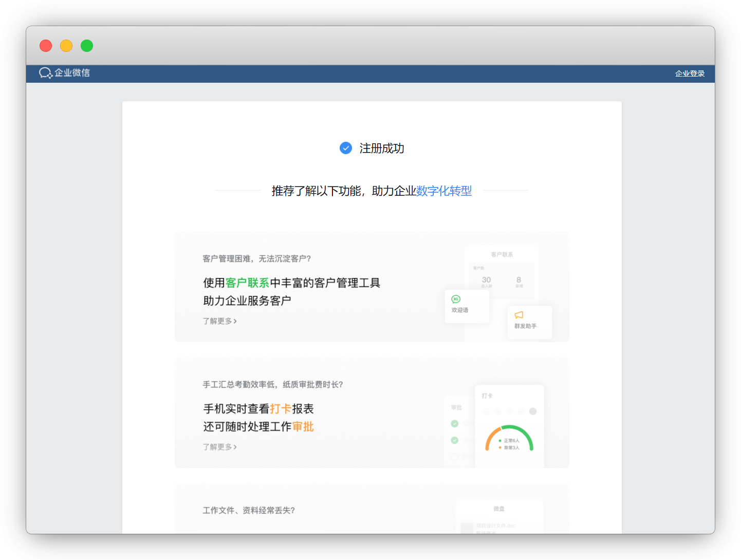
Task: Select the green Hi 欢迎语 bubble icon
Action: [456, 299]
